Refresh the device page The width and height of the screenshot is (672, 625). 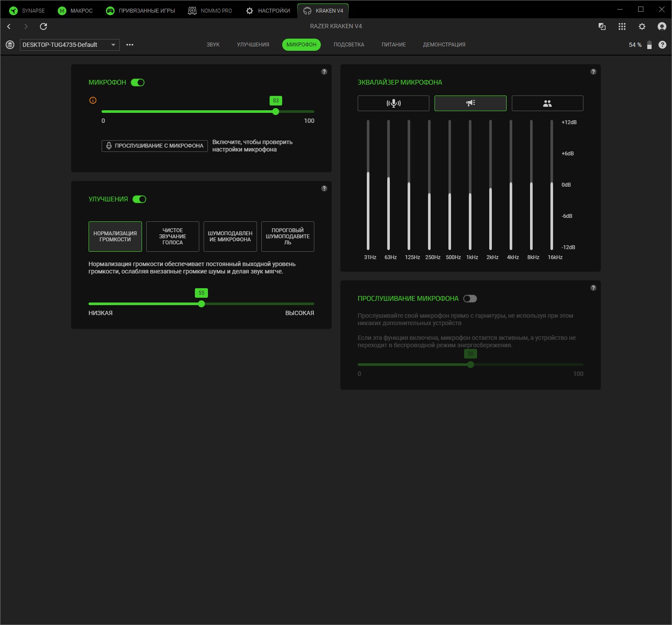click(x=43, y=26)
